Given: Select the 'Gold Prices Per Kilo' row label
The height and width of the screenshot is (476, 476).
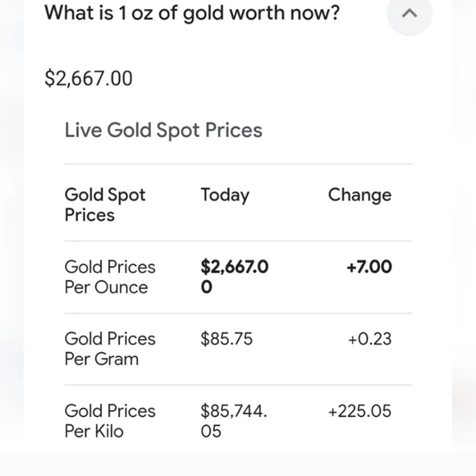Looking at the screenshot, I should [x=110, y=421].
